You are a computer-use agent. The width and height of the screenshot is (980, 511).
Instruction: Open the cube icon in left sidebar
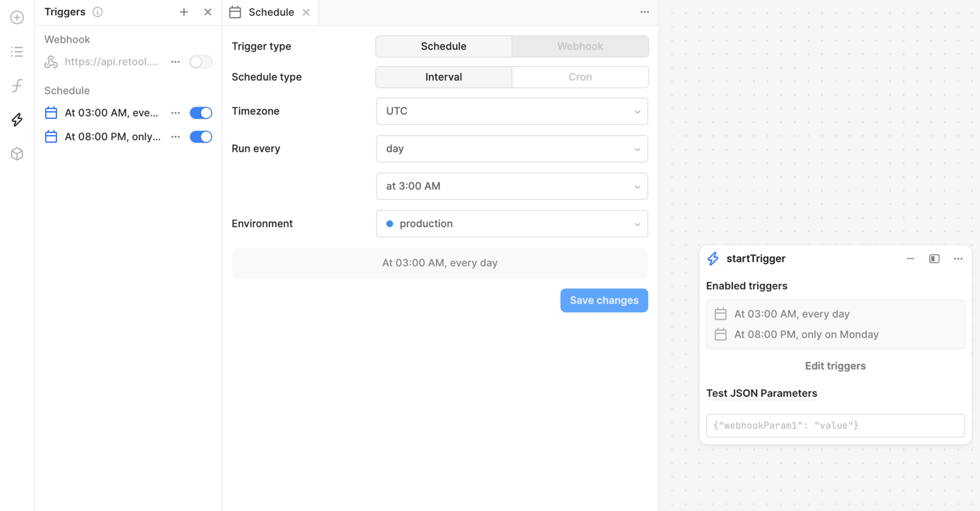pyautogui.click(x=17, y=154)
